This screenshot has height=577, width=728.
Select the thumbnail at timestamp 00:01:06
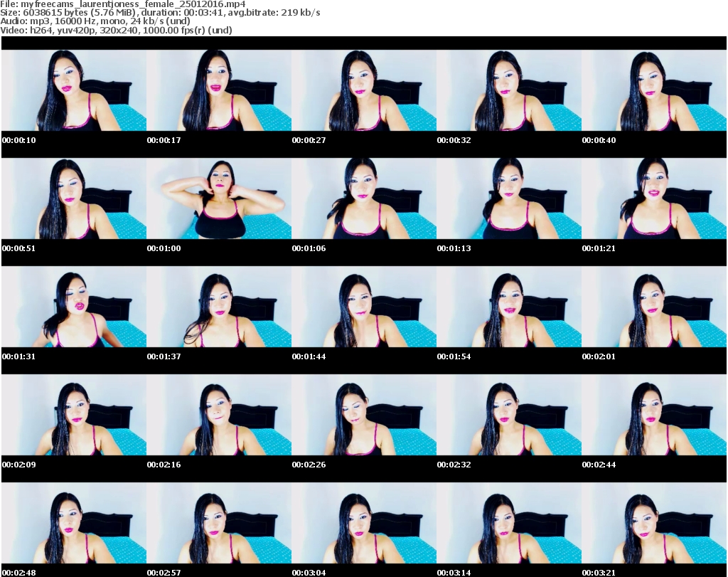pos(364,198)
